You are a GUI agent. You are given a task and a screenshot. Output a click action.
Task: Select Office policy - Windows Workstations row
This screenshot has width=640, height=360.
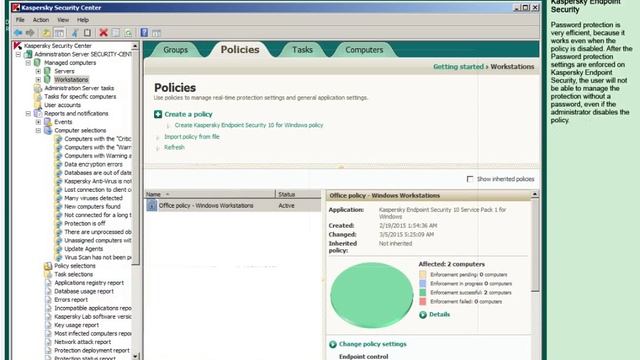coord(233,205)
